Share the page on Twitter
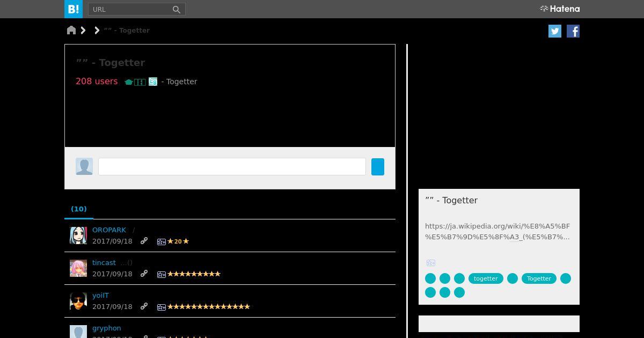644x338 pixels. tap(555, 31)
